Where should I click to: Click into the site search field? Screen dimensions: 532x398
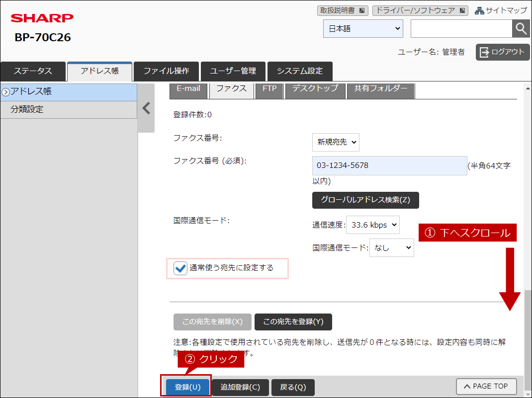461,28
